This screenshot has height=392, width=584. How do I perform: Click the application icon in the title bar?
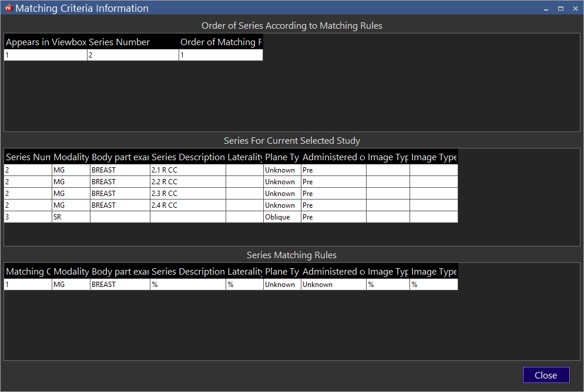8,8
